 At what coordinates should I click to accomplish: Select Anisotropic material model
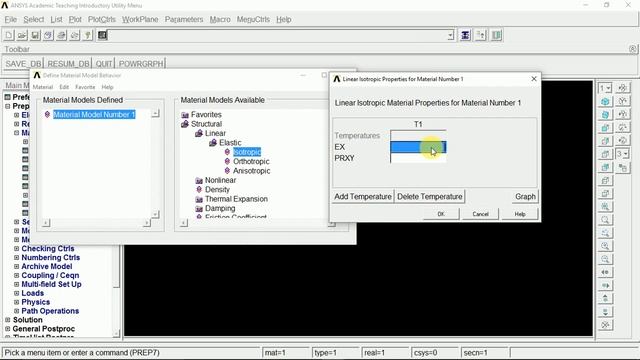coord(251,171)
